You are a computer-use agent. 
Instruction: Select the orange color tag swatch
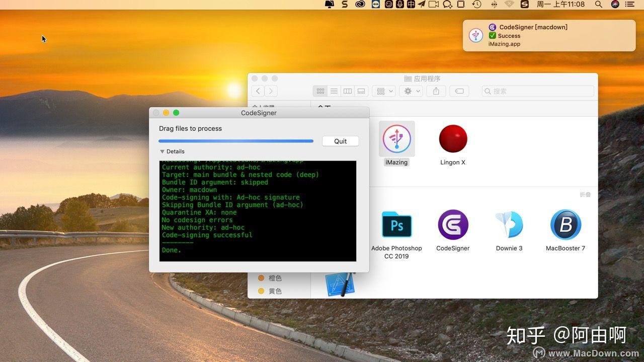point(261,278)
